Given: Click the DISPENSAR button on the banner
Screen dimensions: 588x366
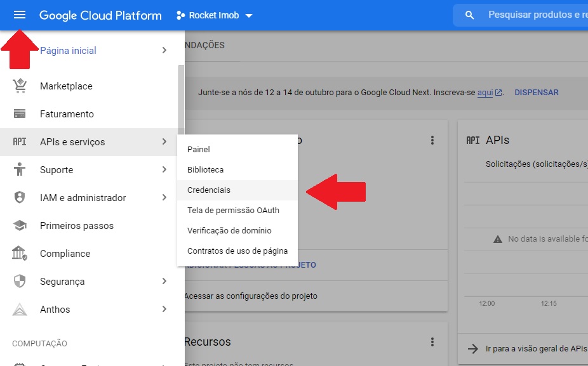Looking at the screenshot, I should pos(537,93).
